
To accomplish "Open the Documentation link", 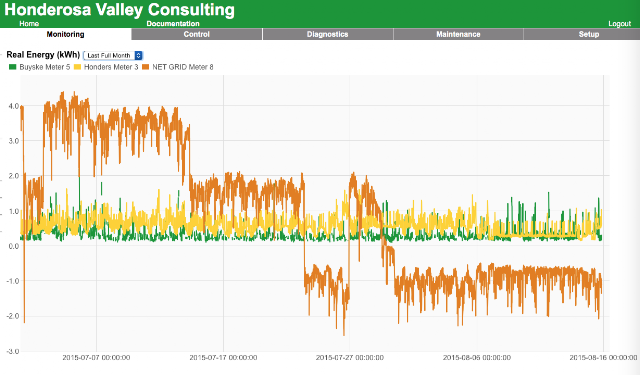I will (x=173, y=24).
